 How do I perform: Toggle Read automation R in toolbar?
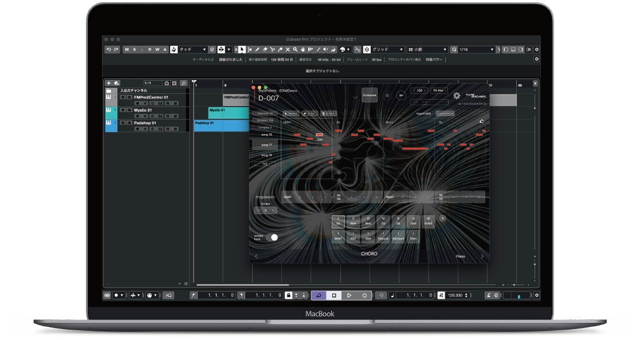pyautogui.click(x=150, y=50)
